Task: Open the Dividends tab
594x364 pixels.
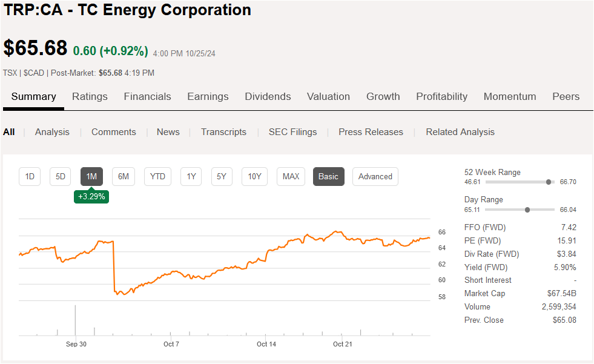Action: click(x=268, y=96)
